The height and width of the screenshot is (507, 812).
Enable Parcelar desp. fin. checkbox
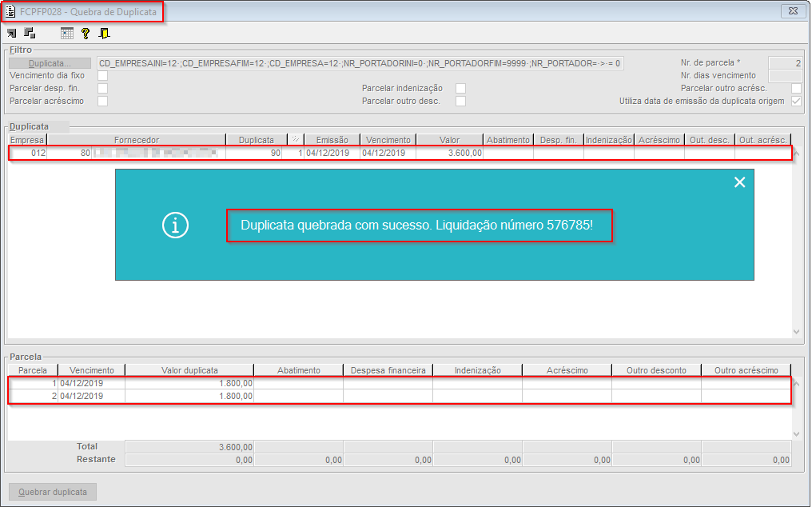(x=102, y=89)
